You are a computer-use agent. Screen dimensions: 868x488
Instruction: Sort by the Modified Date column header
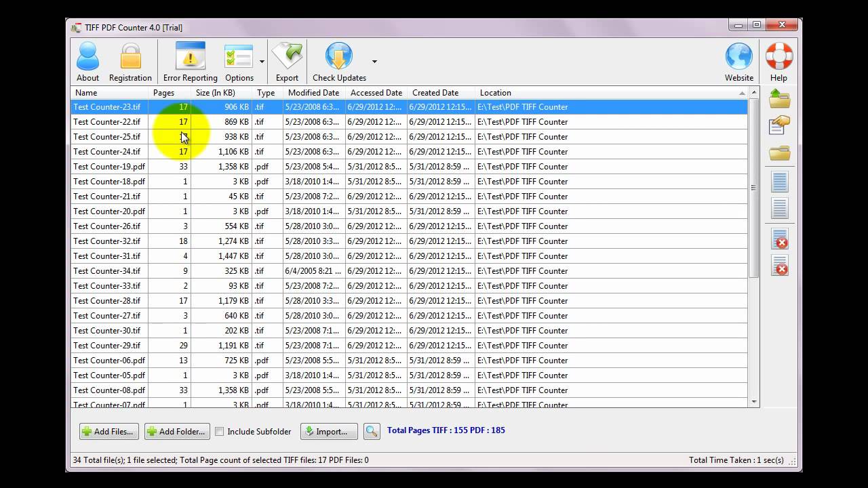(x=314, y=93)
